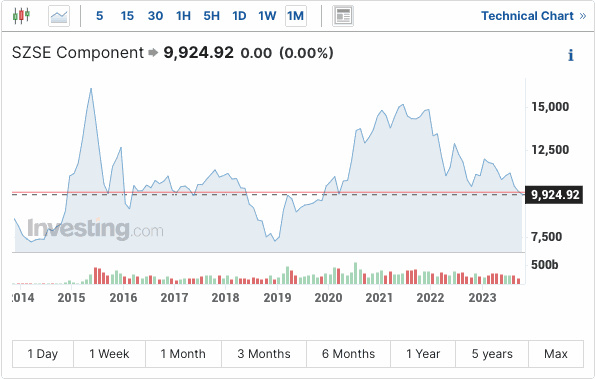The width and height of the screenshot is (595, 379).
Task: Click the 2015 peak on the chart line
Action: click(x=91, y=89)
